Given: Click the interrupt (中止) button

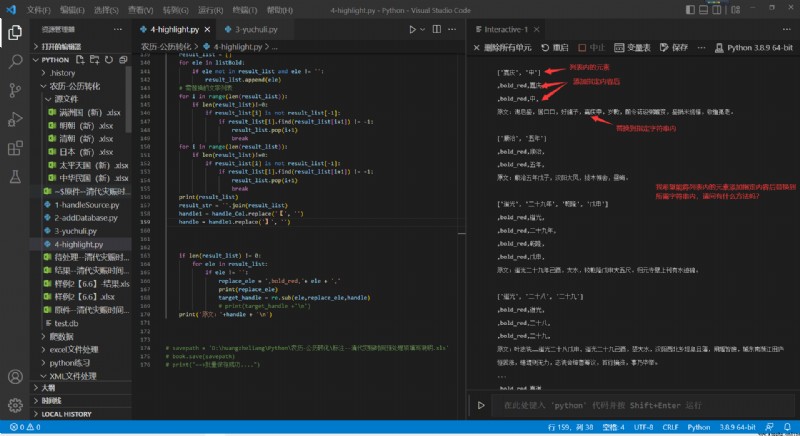Looking at the screenshot, I should [x=591, y=47].
